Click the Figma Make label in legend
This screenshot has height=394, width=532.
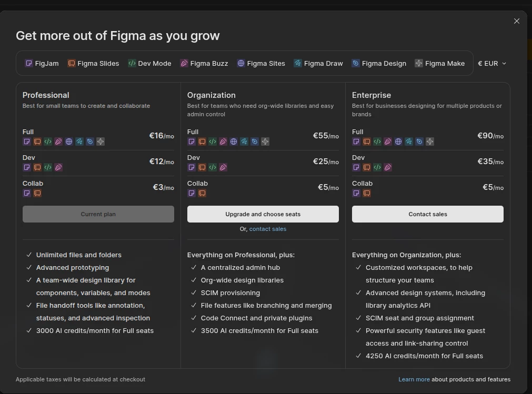coord(445,64)
